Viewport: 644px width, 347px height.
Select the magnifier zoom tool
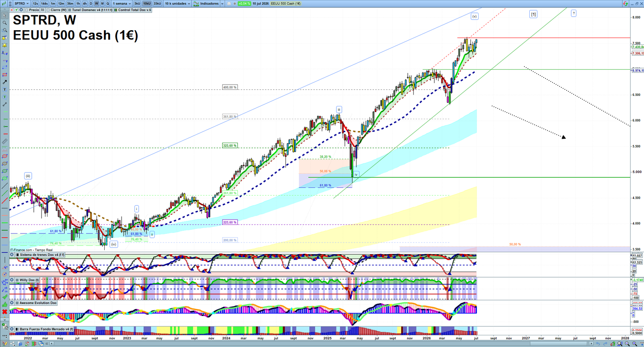[4, 23]
